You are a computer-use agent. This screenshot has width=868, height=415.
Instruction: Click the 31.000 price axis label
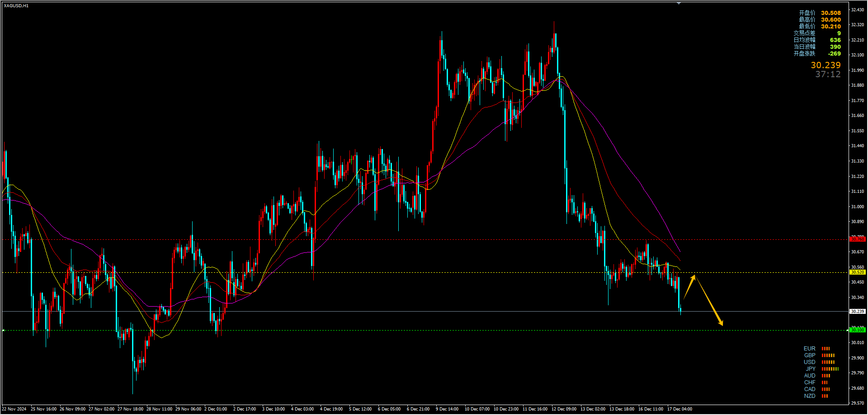tap(857, 207)
